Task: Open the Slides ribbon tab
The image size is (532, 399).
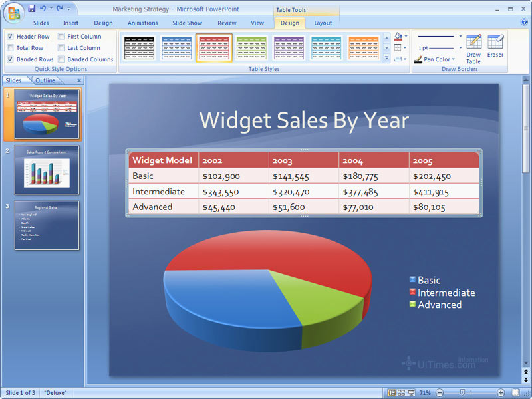Action: (x=41, y=23)
